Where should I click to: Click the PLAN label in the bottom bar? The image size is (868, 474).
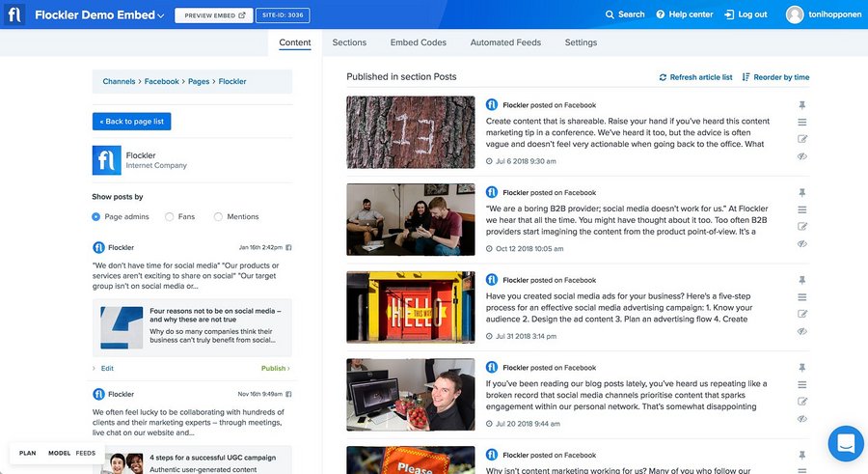pyautogui.click(x=28, y=454)
